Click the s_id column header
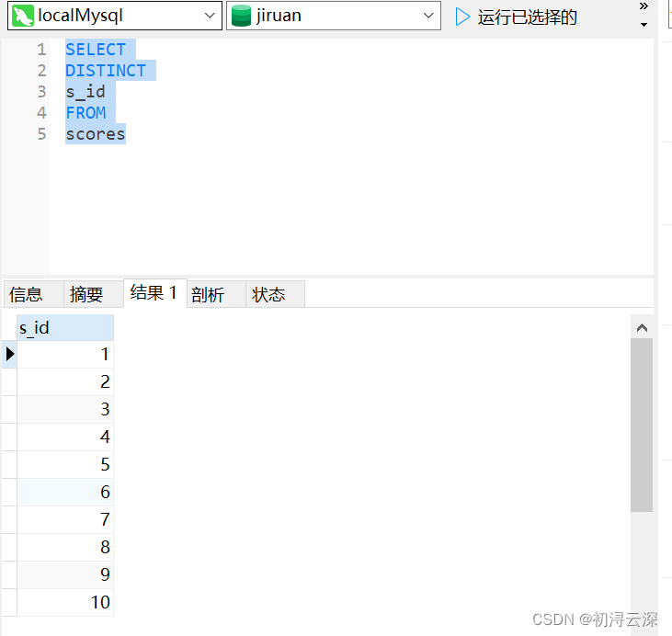Viewport: 672px width, 636px height. (x=65, y=328)
